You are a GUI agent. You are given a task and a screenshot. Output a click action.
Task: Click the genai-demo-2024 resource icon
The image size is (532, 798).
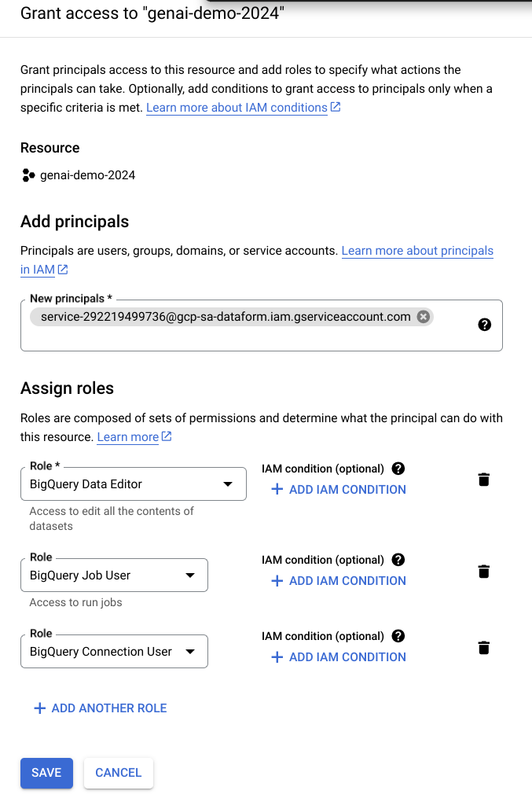click(28, 175)
